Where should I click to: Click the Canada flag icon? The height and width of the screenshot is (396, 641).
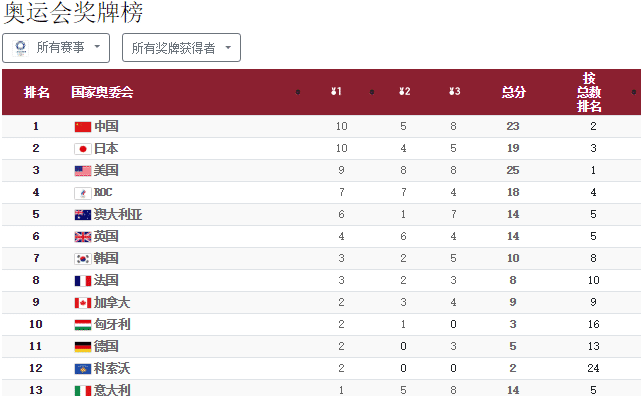(83, 303)
